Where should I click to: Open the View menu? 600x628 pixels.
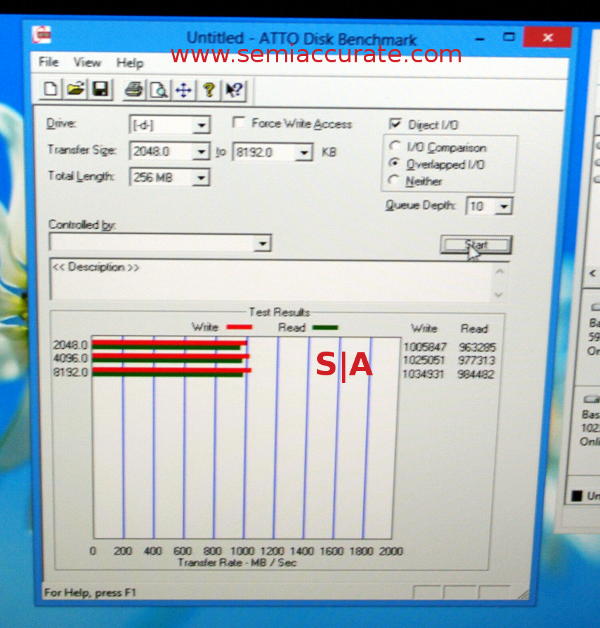coord(87,62)
